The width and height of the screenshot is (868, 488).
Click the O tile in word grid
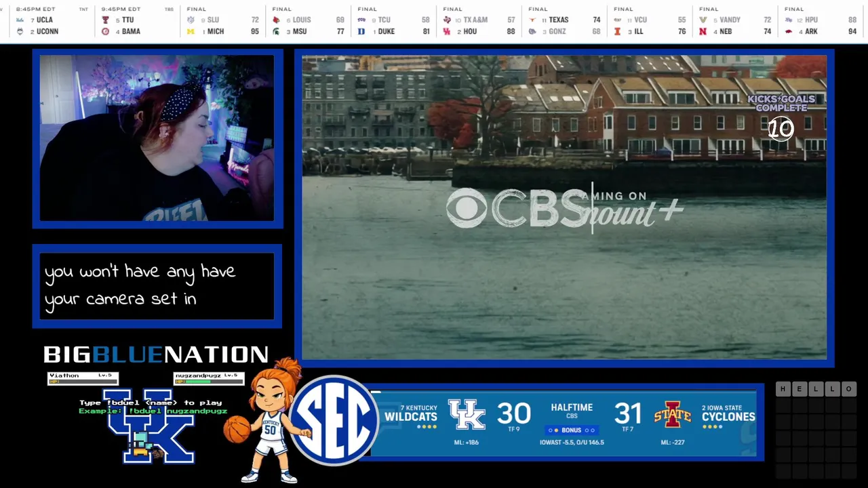point(849,389)
